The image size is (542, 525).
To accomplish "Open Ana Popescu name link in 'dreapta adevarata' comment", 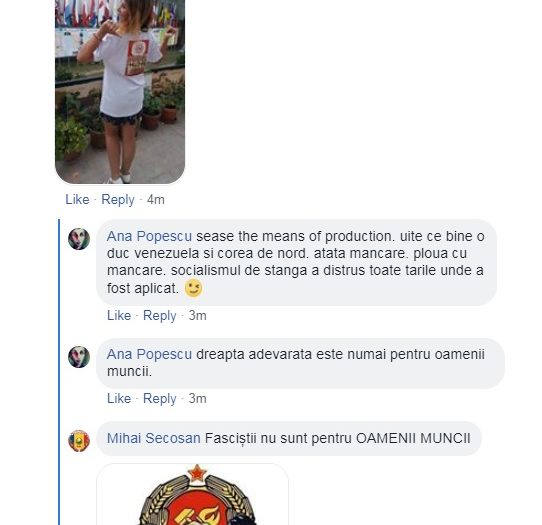I will tap(149, 354).
